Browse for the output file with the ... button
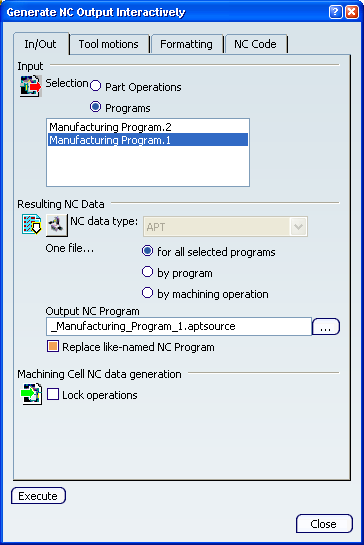The image size is (364, 545). pyautogui.click(x=326, y=327)
